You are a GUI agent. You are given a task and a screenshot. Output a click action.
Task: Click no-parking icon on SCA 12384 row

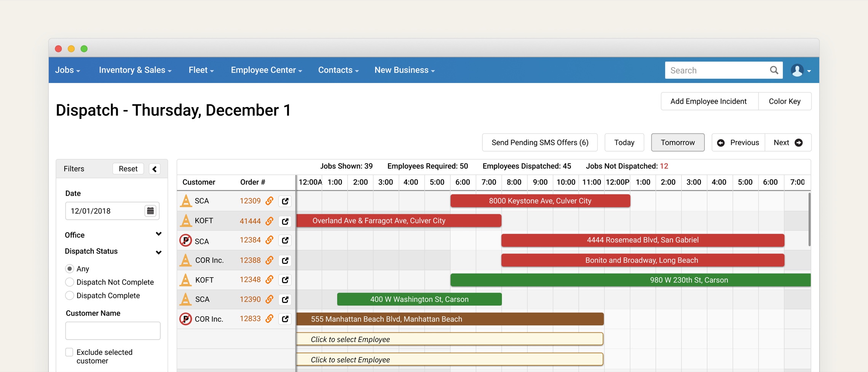(185, 241)
